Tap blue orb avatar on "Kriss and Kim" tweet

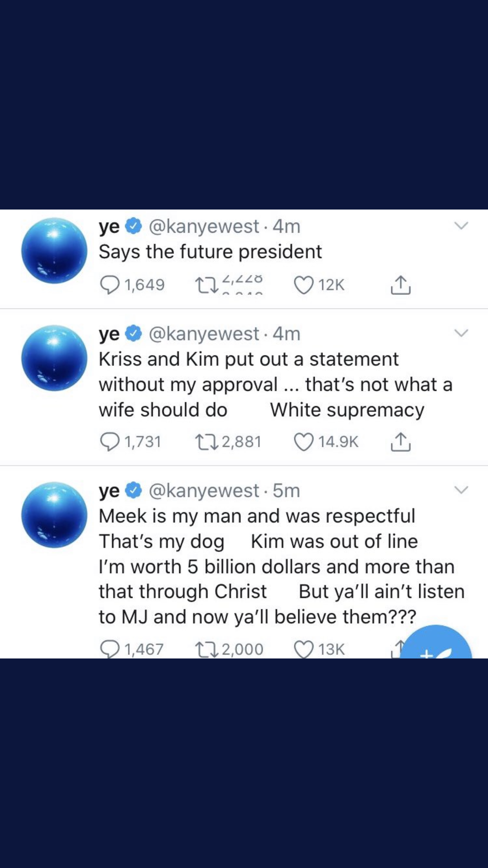(x=54, y=358)
